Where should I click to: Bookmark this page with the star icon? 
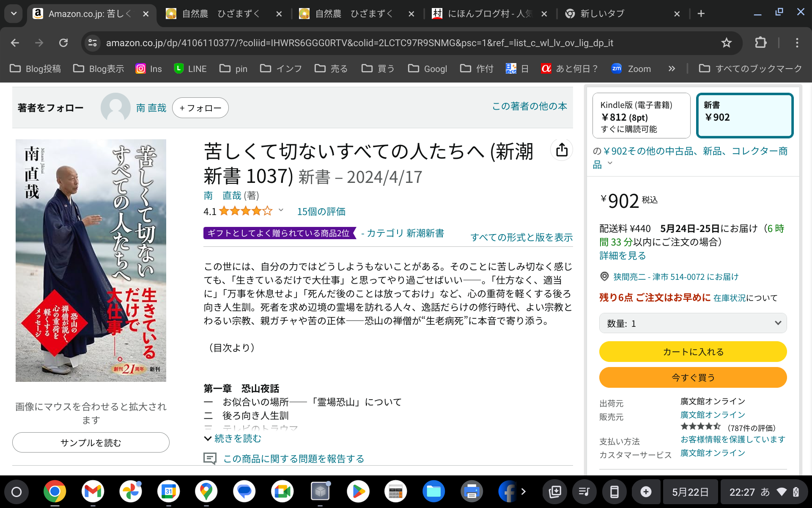click(726, 43)
